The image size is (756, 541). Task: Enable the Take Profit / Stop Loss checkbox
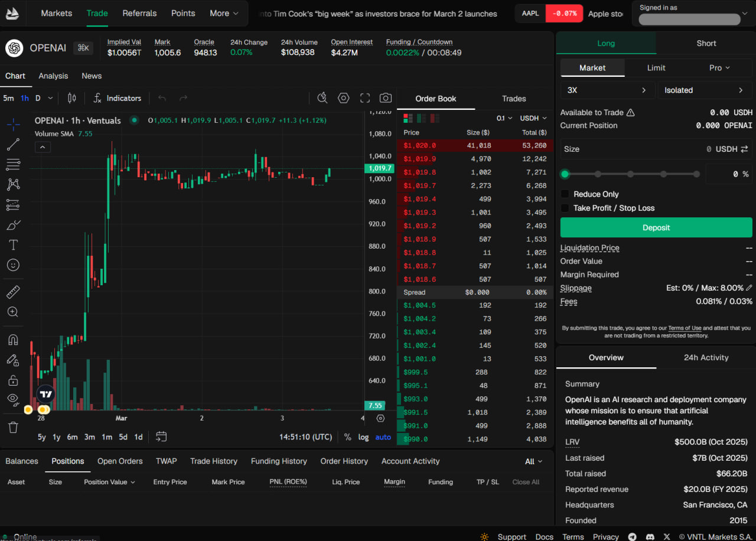tap(565, 208)
